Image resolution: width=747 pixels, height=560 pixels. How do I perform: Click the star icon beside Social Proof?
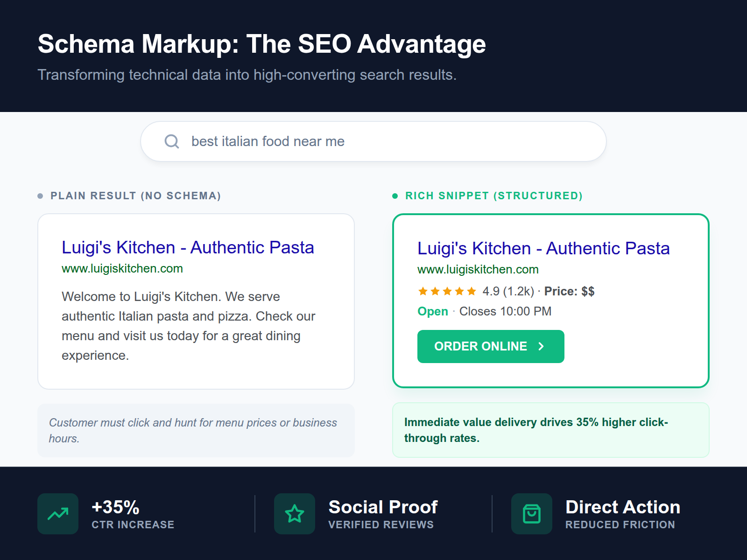[x=294, y=513]
